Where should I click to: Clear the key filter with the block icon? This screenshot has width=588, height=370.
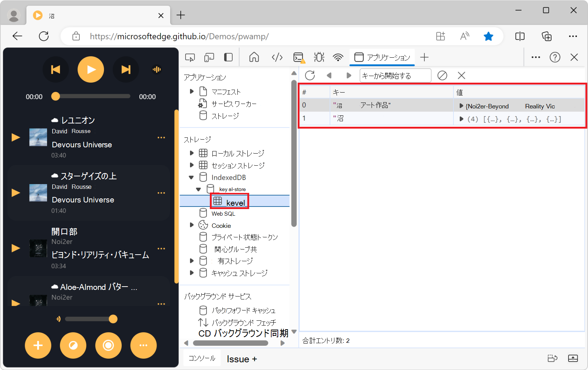pyautogui.click(x=442, y=75)
